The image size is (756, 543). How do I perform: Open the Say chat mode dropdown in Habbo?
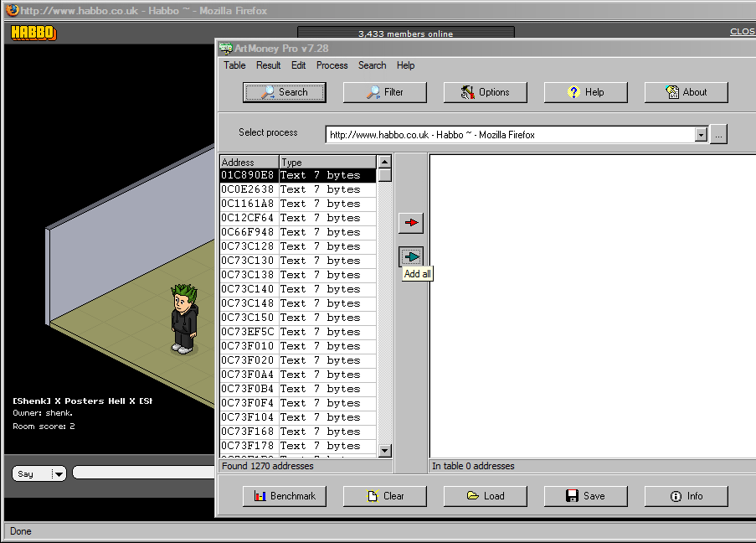(x=39, y=474)
